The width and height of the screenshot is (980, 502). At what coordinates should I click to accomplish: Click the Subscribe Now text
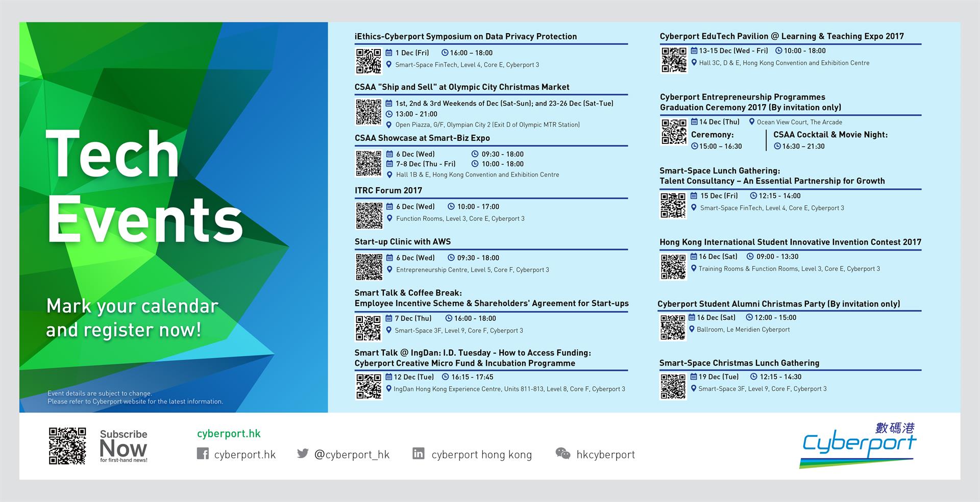point(124,446)
